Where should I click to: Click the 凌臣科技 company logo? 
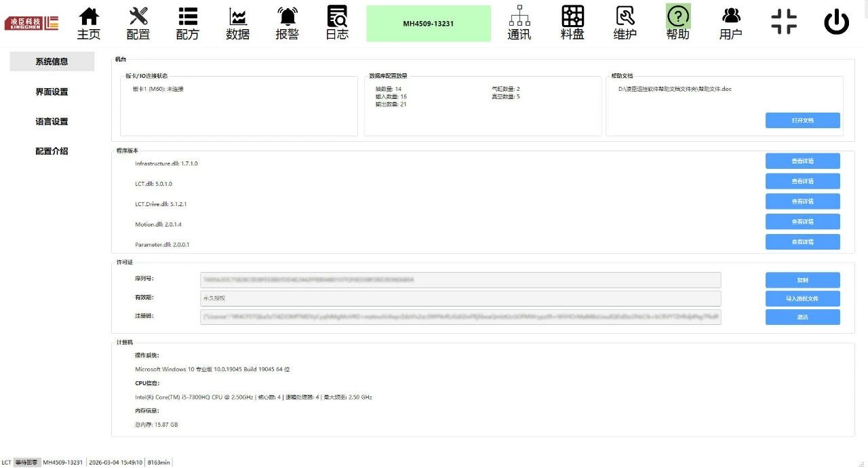click(x=32, y=23)
